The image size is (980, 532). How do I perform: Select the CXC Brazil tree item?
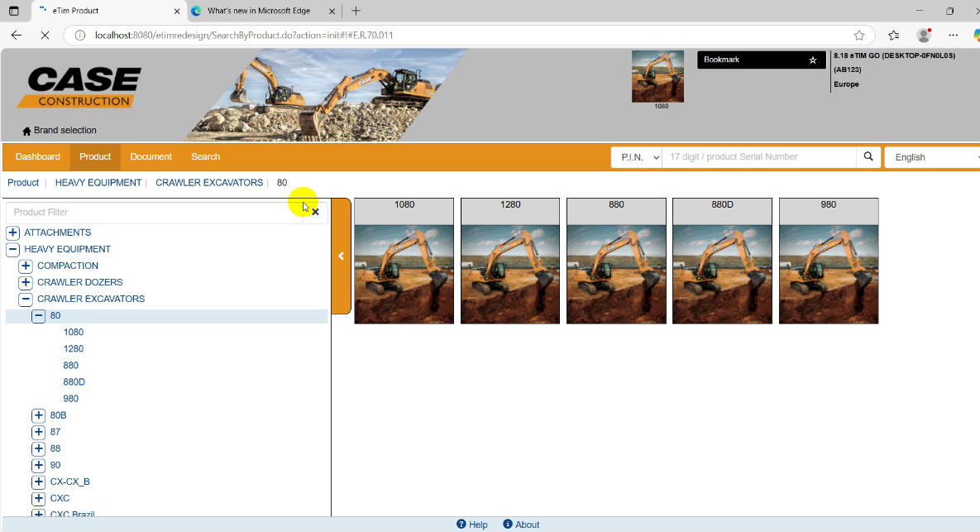pyautogui.click(x=73, y=514)
